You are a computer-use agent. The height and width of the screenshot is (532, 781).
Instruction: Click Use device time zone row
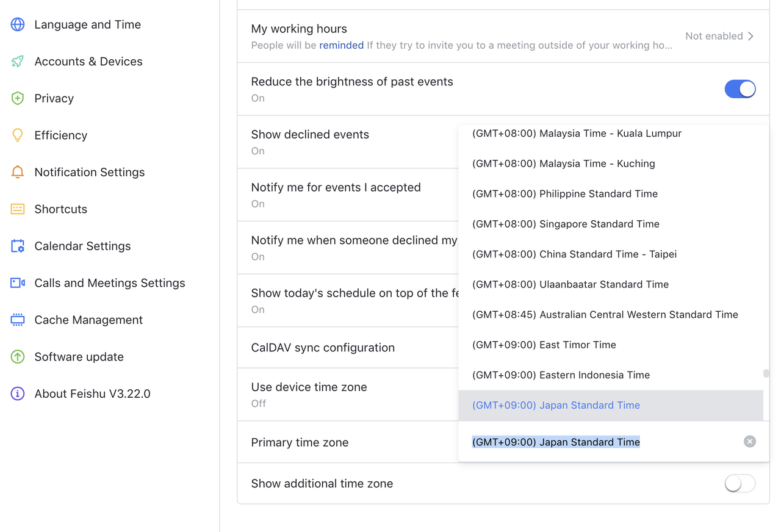click(348, 394)
